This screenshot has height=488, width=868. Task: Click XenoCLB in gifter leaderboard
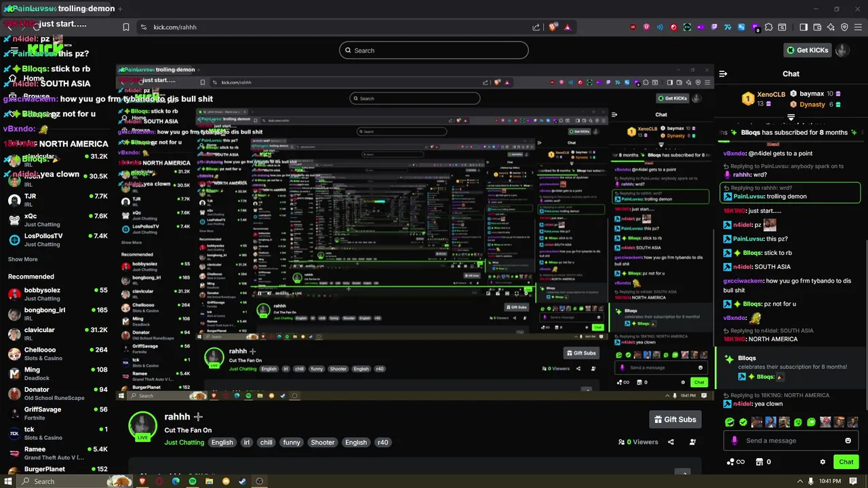coord(772,94)
